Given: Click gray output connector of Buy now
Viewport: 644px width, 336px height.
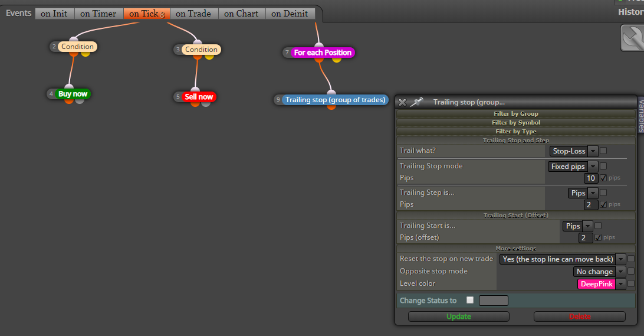Looking at the screenshot, I should pyautogui.click(x=80, y=101).
